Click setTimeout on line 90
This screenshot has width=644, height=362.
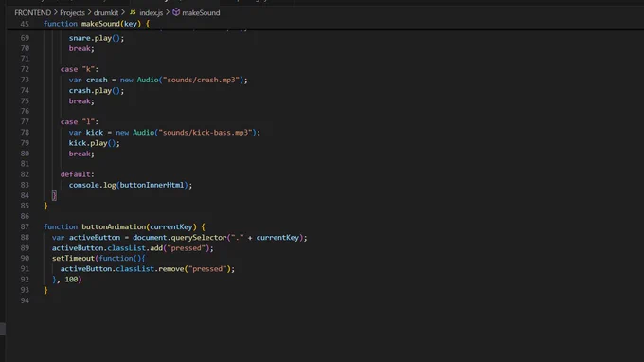[73, 258]
